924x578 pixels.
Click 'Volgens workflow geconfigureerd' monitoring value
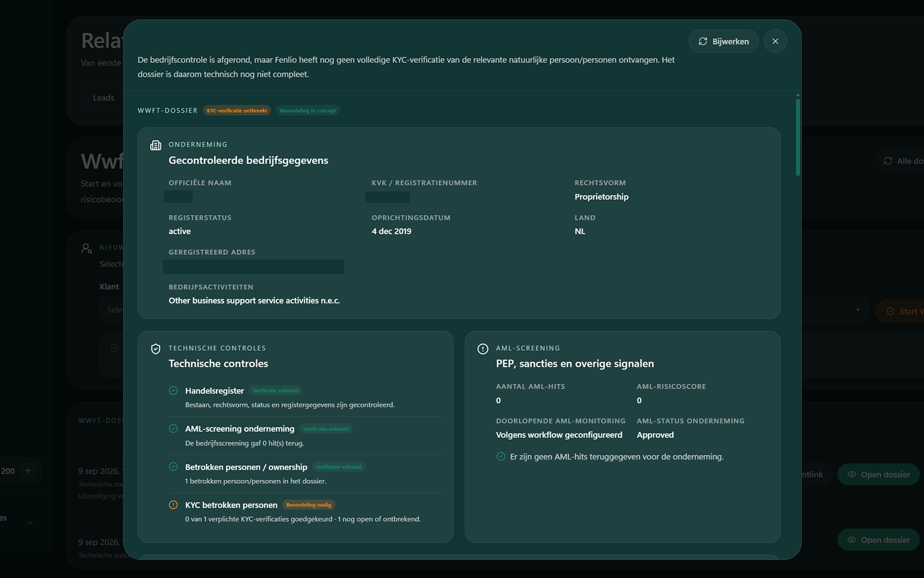pos(559,435)
